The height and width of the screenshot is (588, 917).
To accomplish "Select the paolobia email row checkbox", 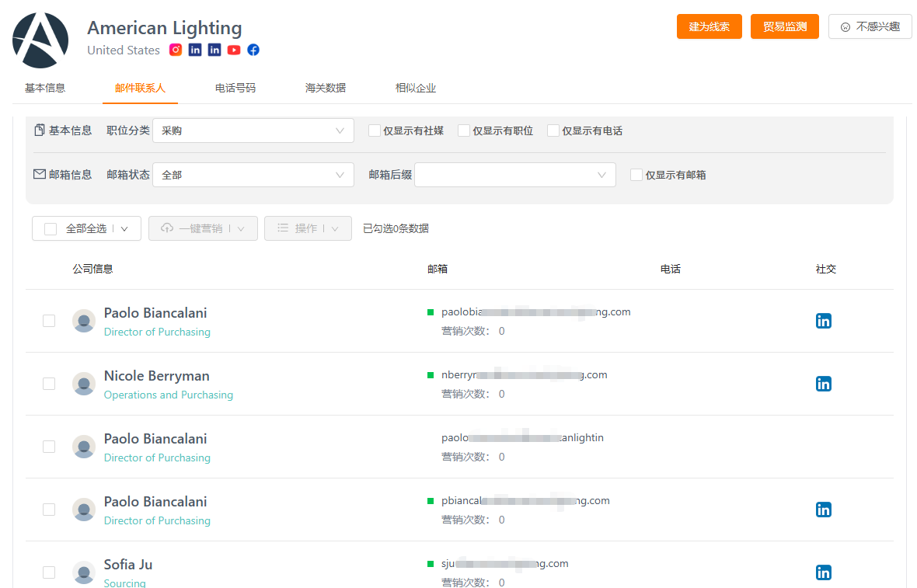I will [49, 321].
